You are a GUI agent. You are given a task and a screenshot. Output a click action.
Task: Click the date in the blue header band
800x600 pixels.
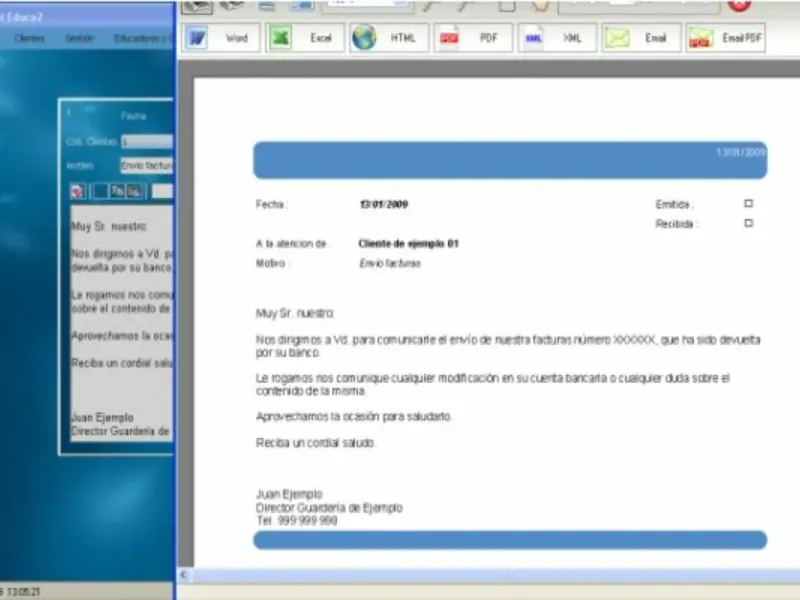(740, 152)
